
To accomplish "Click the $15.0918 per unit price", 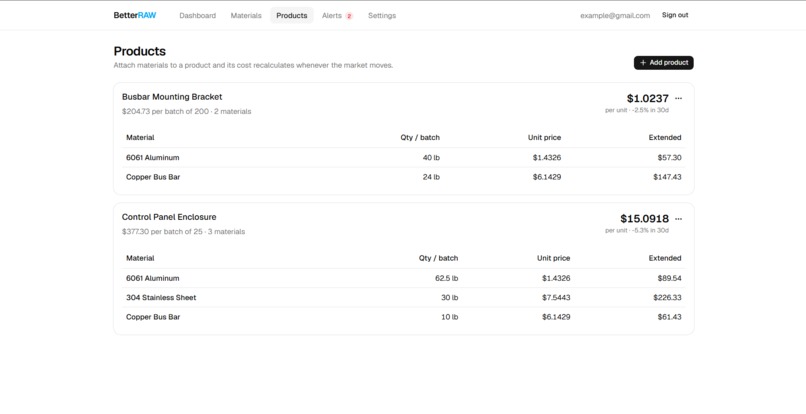I will coord(644,219).
